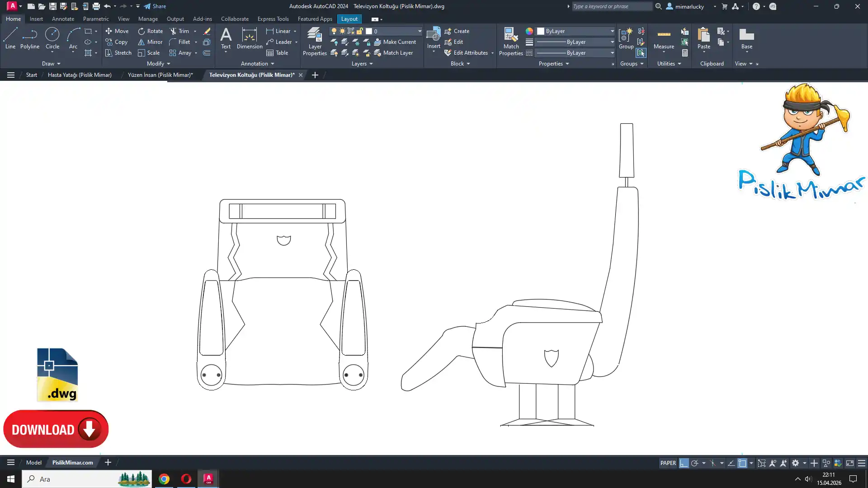Click the Share button

click(x=155, y=6)
